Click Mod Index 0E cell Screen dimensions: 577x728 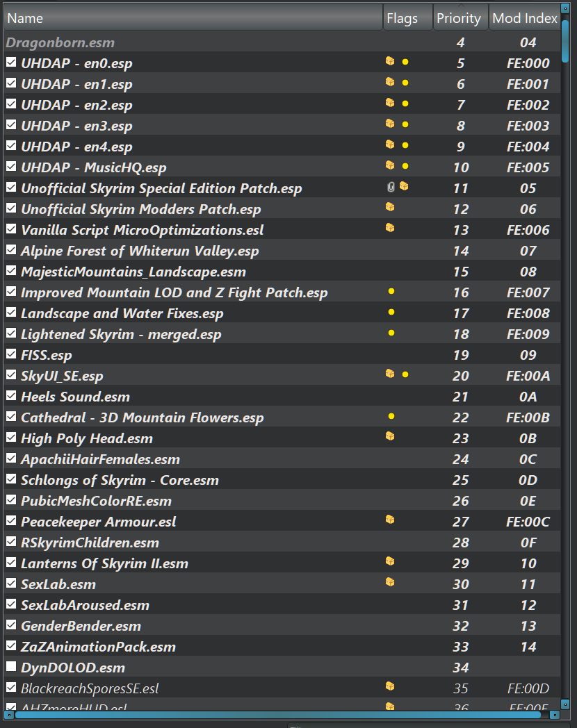(x=528, y=500)
